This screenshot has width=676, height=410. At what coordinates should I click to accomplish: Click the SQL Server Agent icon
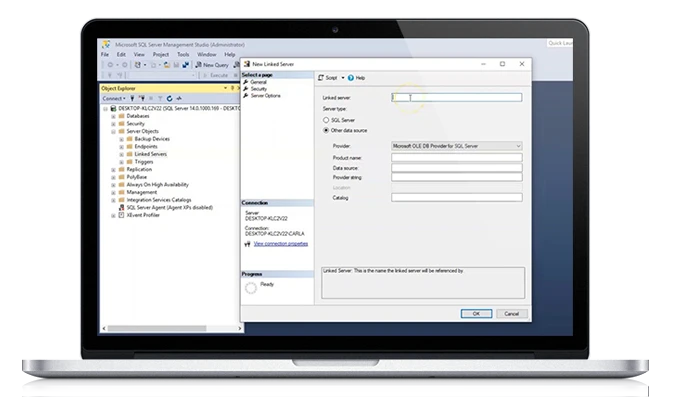click(122, 206)
